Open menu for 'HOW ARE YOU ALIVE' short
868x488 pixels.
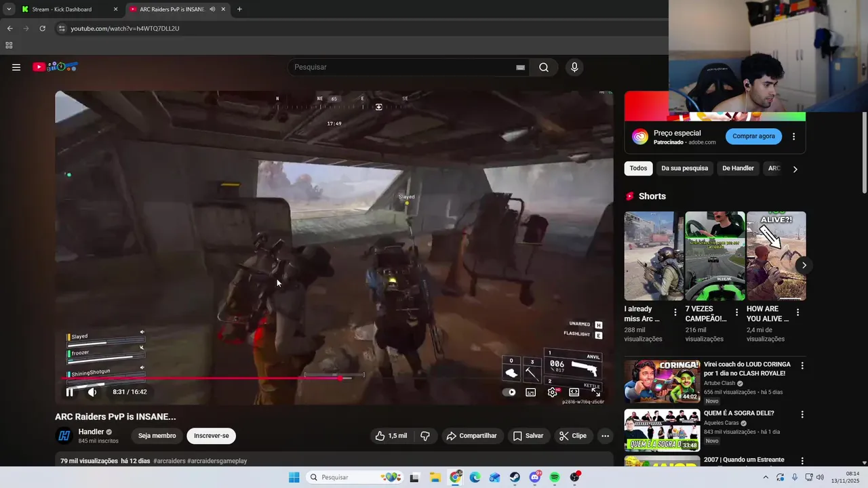pos(797,312)
